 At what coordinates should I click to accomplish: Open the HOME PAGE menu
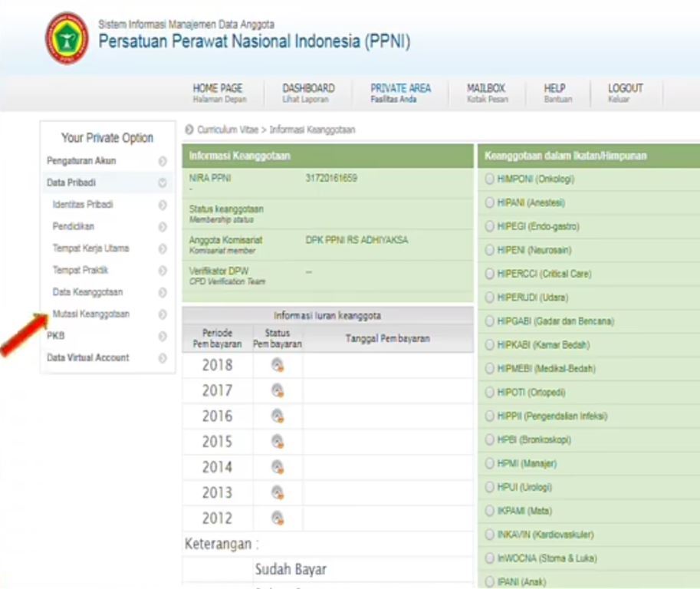point(219,93)
